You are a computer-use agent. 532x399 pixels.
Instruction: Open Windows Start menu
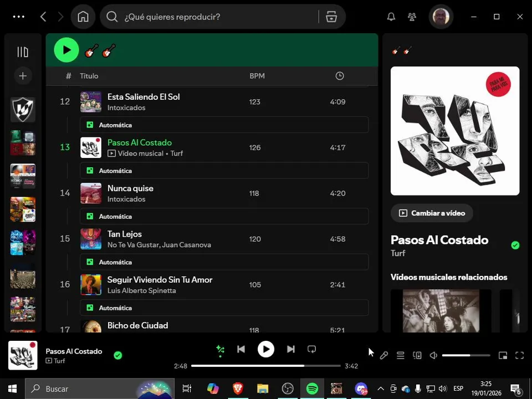tap(13, 388)
